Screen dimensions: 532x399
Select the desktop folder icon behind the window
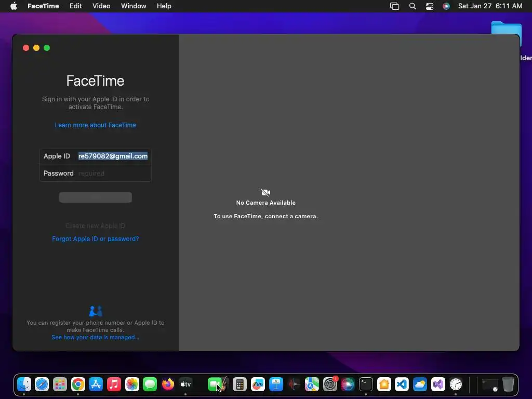coord(506,29)
